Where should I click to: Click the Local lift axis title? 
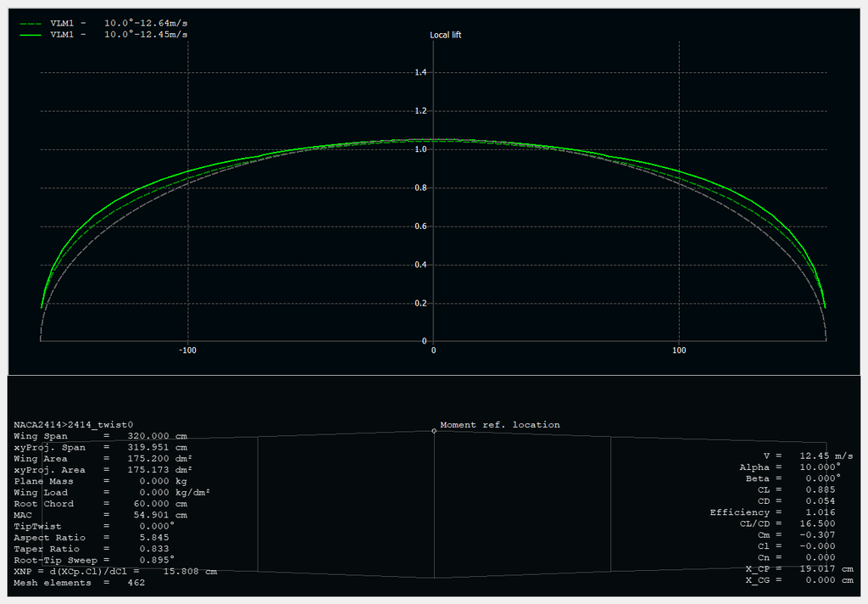coord(446,35)
